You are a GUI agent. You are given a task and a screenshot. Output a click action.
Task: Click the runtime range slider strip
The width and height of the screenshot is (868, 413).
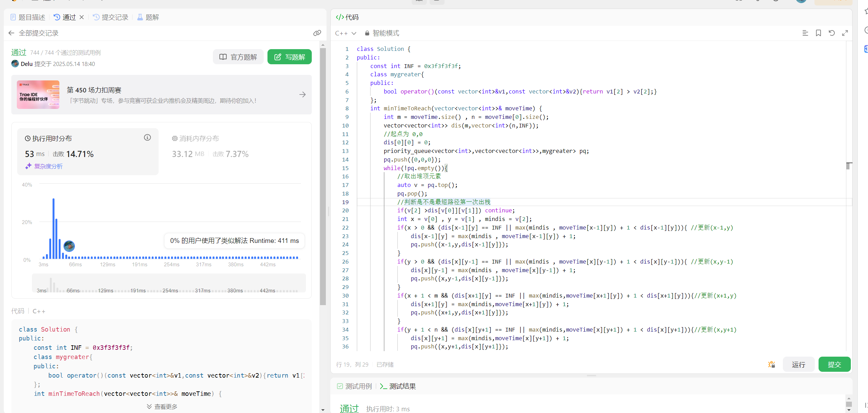click(x=169, y=283)
